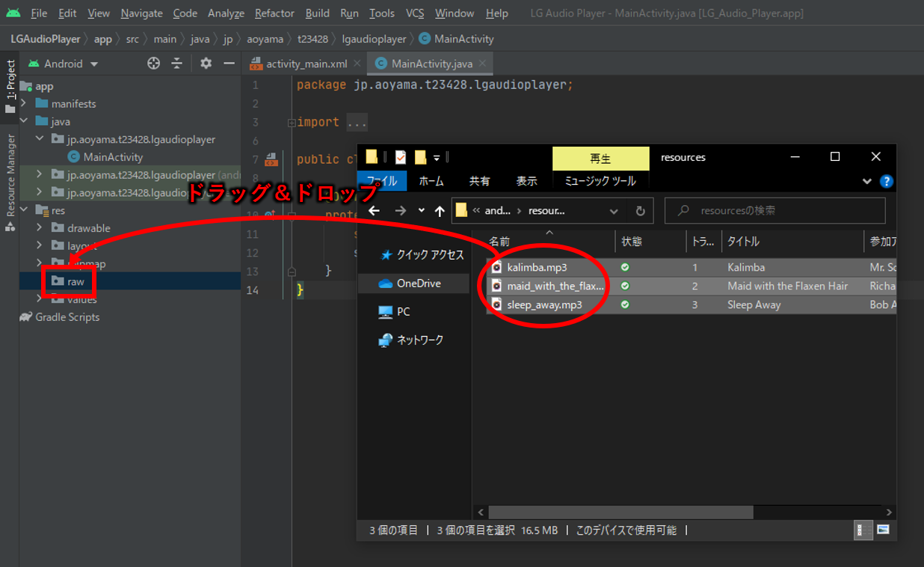Open the File menu
924x567 pixels.
39,13
